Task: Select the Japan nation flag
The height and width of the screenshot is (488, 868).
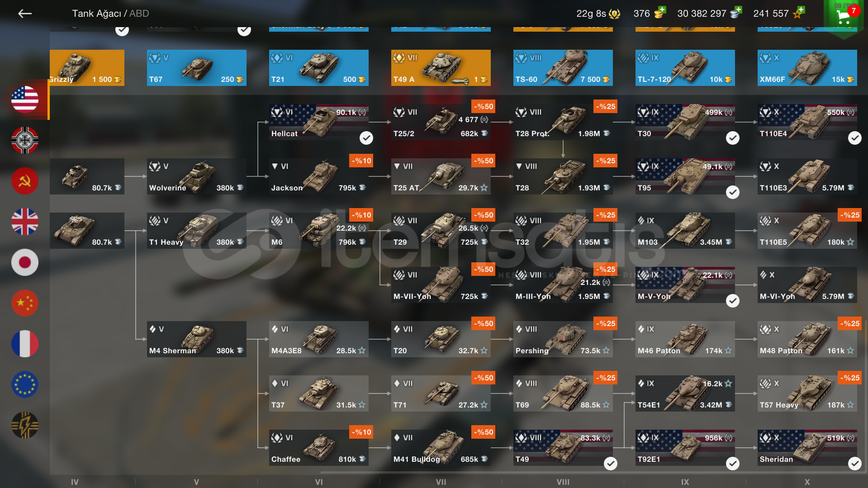Action: pos(25,262)
